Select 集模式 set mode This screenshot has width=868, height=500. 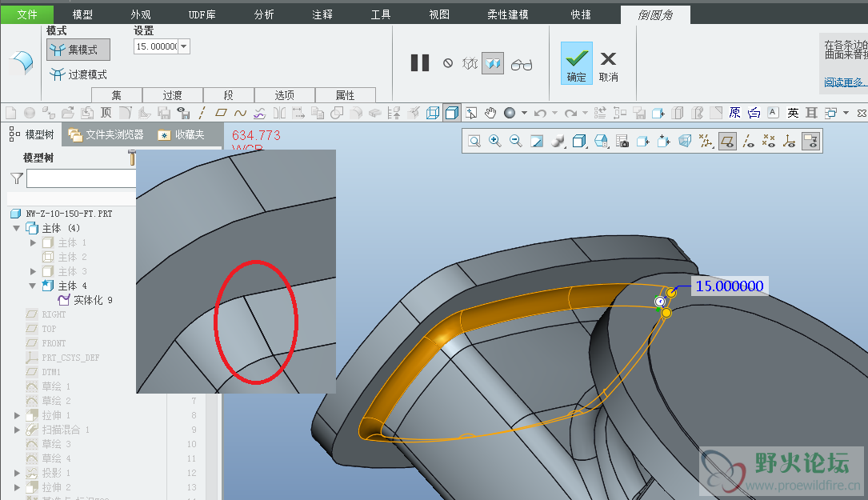tap(78, 50)
